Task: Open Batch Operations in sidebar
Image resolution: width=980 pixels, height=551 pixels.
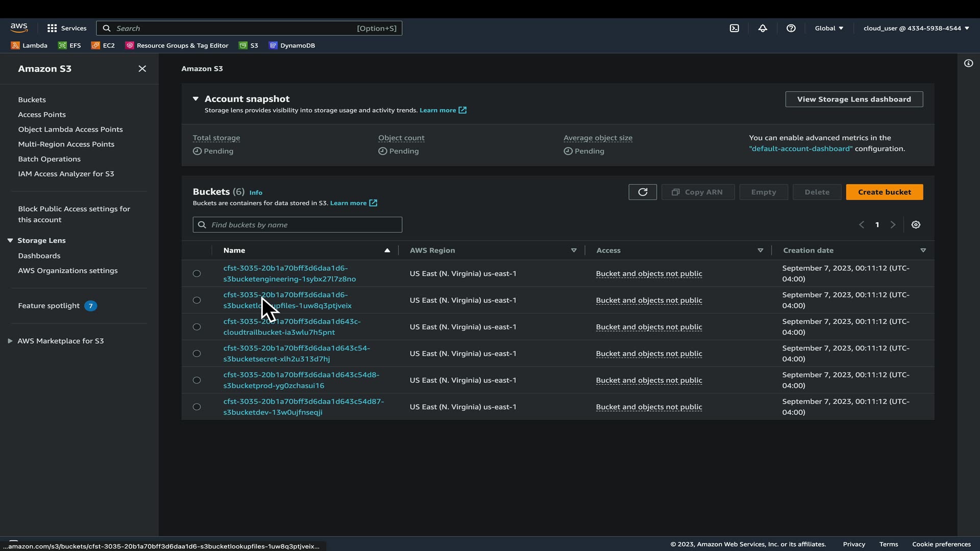Action: 49,159
